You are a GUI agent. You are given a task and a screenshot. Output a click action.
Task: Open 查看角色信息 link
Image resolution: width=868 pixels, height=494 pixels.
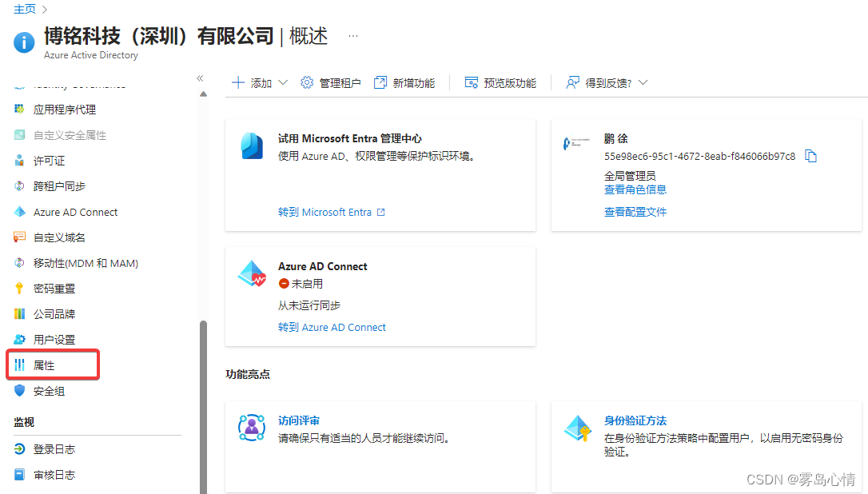pyautogui.click(x=635, y=189)
